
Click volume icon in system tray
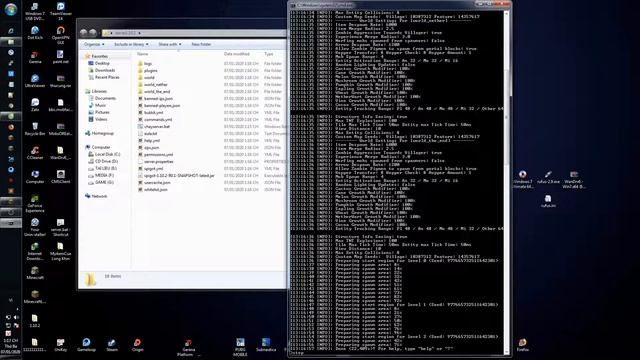tap(16, 317)
